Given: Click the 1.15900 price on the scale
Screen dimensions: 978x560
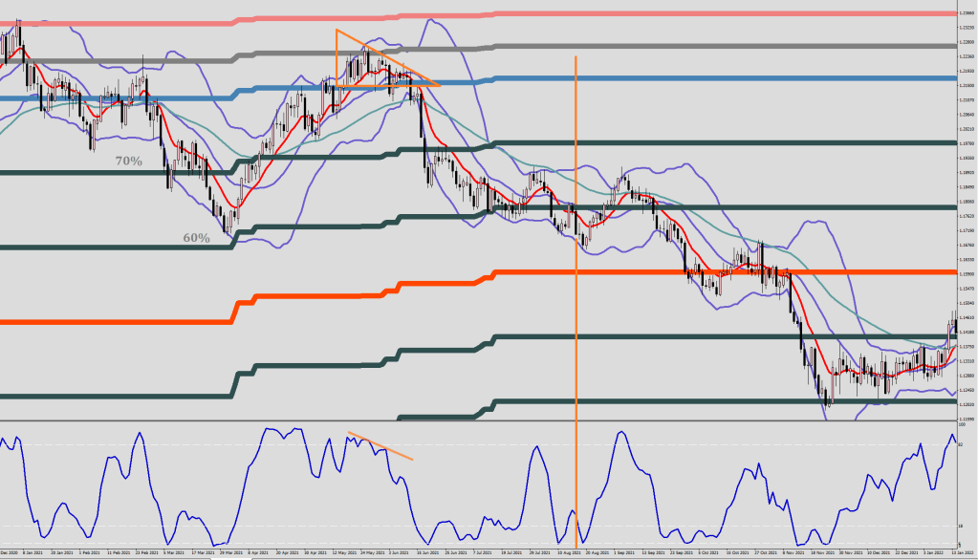Looking at the screenshot, I should click(966, 273).
